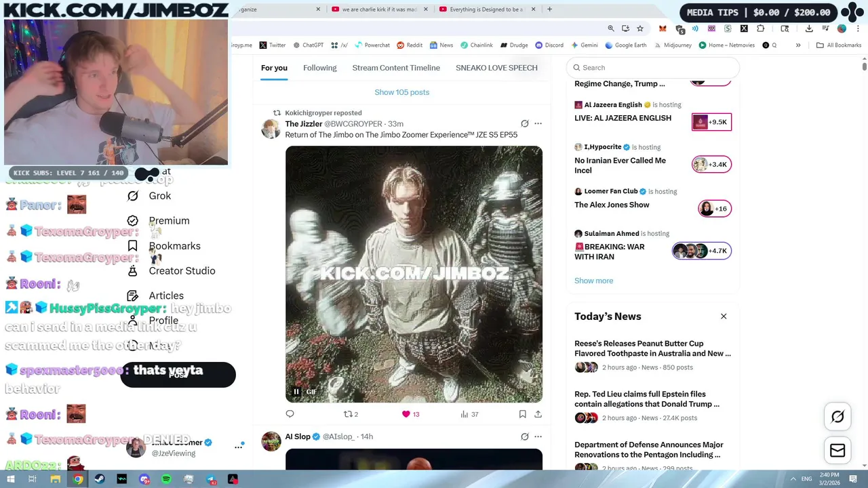Open the floating Messages envelope button
Viewport: 868px width, 488px height.
837,450
